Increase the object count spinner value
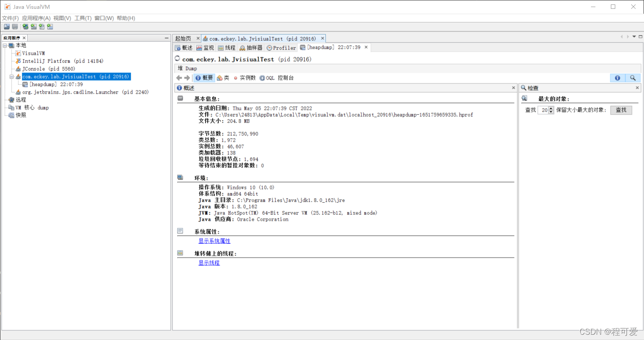This screenshot has height=340, width=644. [551, 109]
